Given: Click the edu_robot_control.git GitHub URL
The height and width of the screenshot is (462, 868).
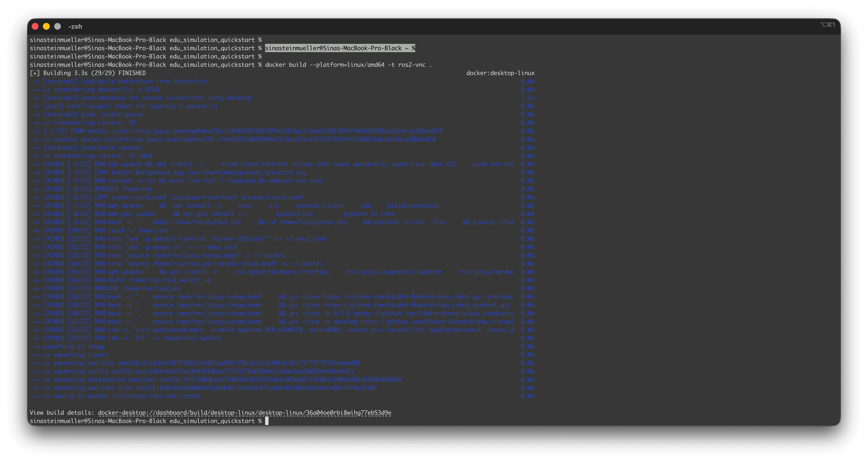Looking at the screenshot, I should (x=416, y=305).
